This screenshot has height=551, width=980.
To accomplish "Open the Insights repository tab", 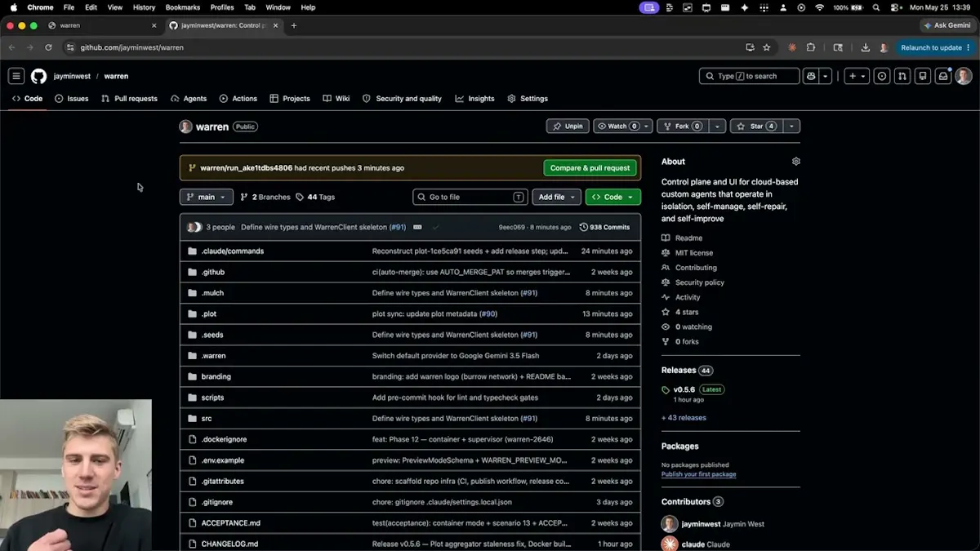I will point(474,99).
